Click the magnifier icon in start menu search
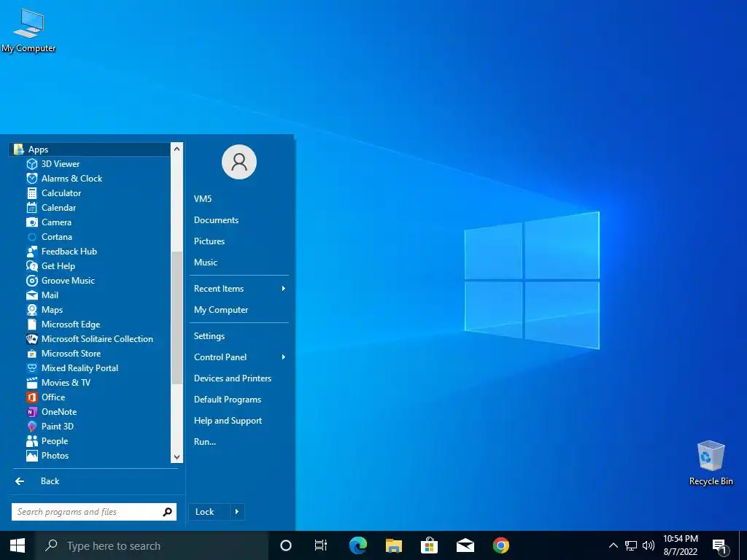This screenshot has width=747, height=560. click(x=167, y=512)
